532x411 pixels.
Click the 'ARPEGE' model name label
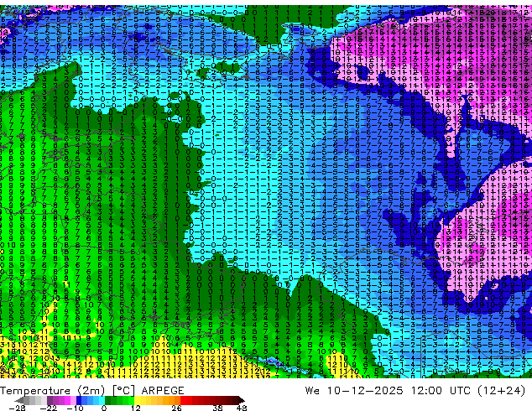point(163,391)
